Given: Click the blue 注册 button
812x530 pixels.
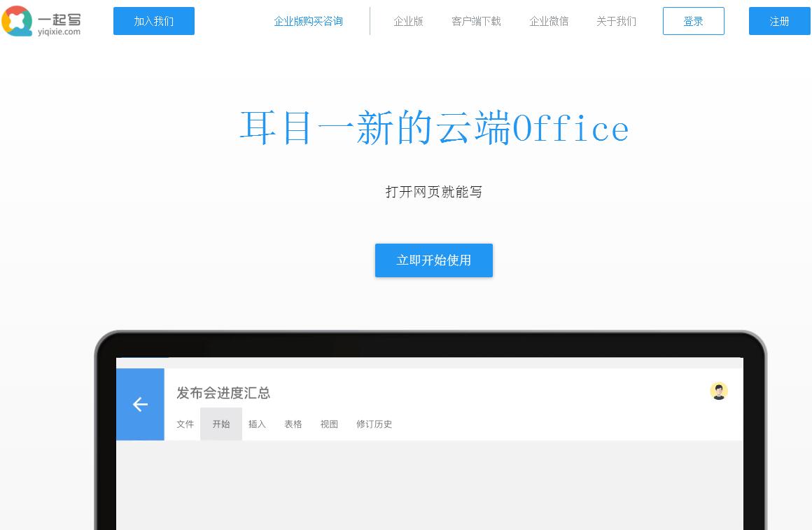Looking at the screenshot, I should [x=779, y=21].
